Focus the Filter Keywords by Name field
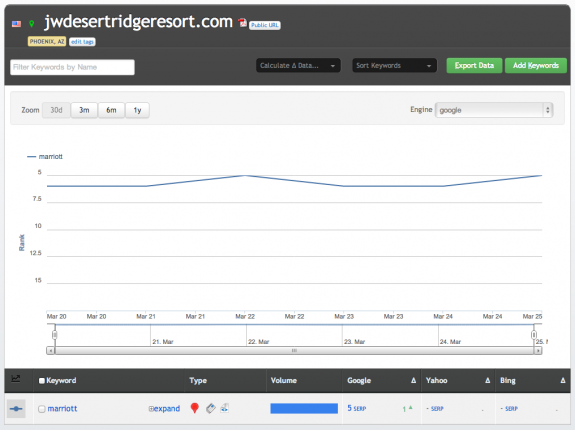Screen dimensions: 575x430 (72, 67)
